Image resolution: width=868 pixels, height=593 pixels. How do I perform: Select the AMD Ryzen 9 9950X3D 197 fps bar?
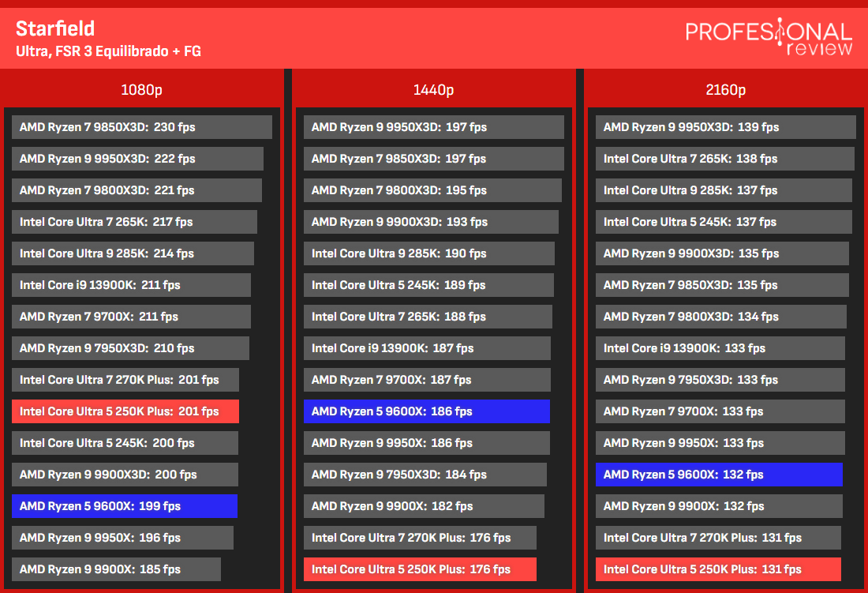coord(434,127)
